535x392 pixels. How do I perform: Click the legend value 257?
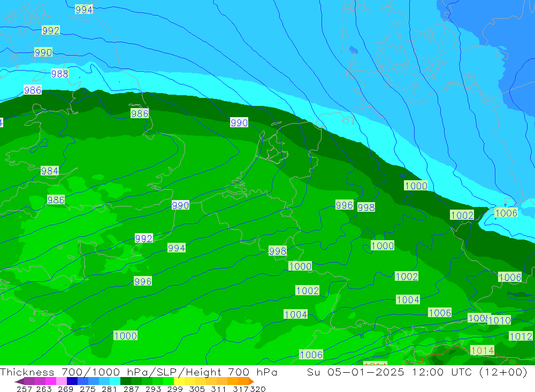coord(24,389)
